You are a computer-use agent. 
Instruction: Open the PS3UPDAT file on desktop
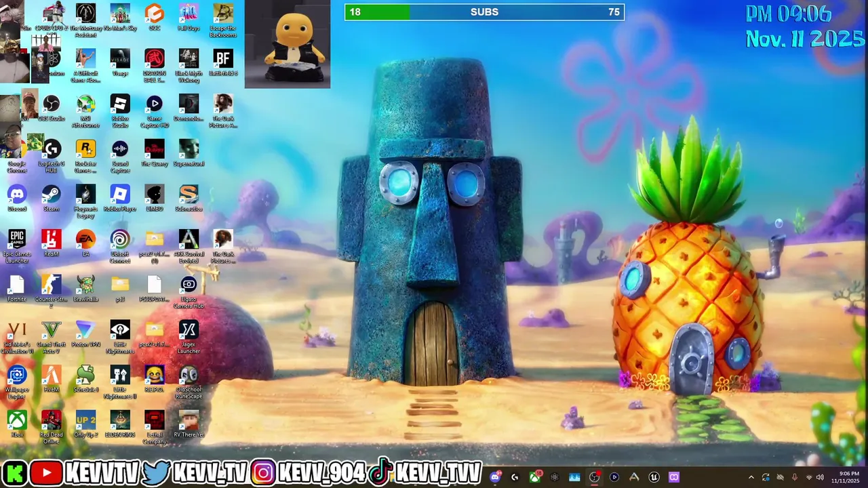(154, 289)
